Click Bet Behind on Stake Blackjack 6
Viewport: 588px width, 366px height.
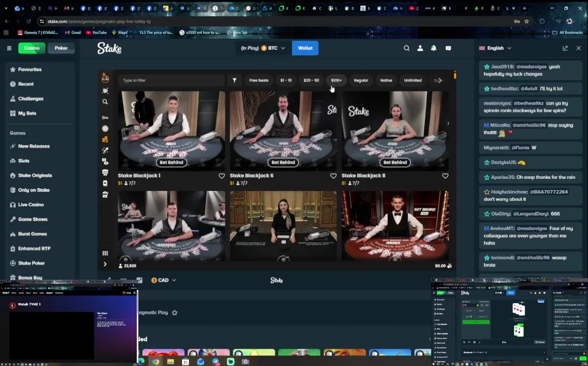point(283,162)
